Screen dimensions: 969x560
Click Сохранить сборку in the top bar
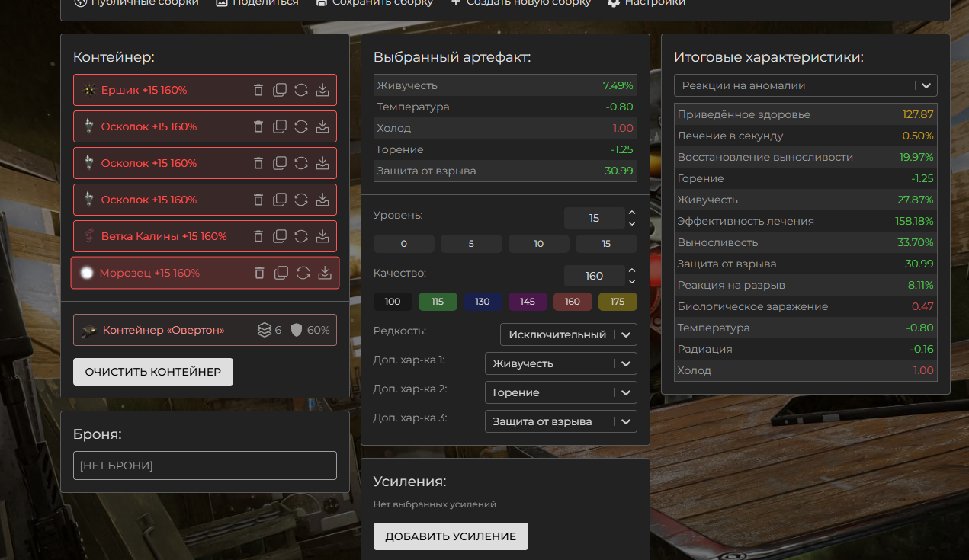point(374,2)
